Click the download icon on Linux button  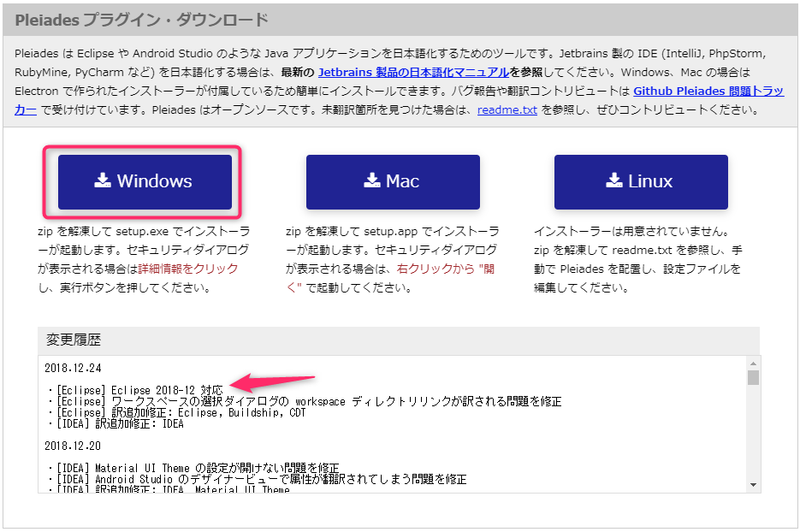pos(614,180)
